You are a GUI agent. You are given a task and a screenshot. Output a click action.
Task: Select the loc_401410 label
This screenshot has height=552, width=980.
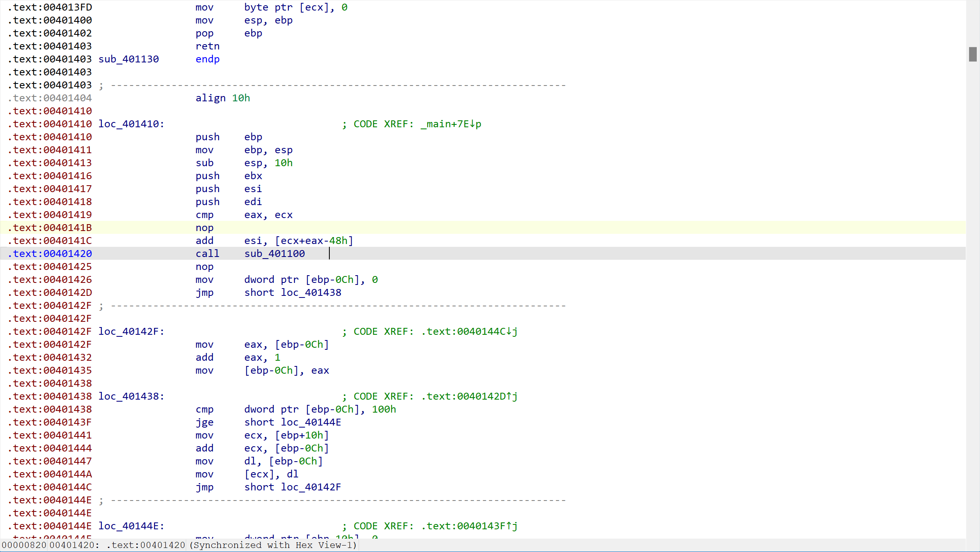pyautogui.click(x=131, y=124)
